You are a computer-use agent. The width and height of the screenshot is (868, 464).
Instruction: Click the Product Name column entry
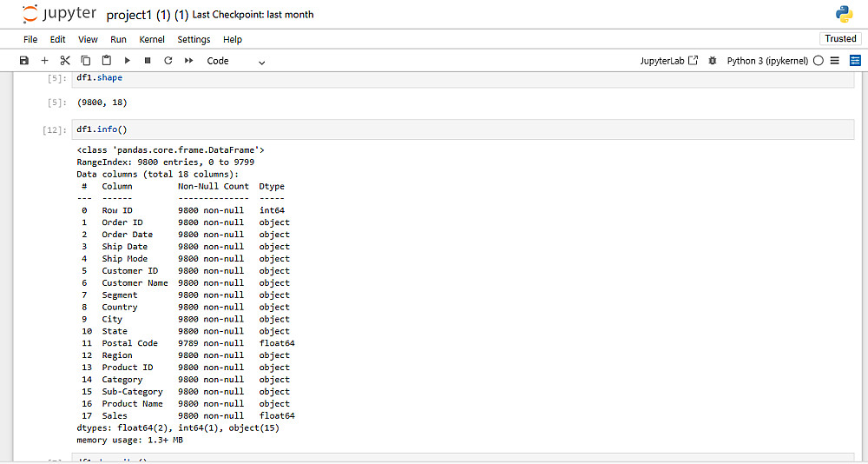tap(132, 403)
